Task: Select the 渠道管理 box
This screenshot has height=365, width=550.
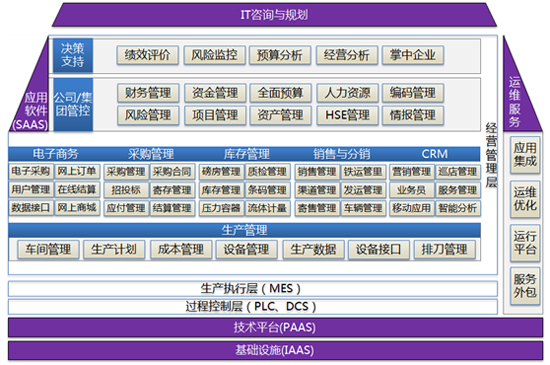Action: point(317,190)
